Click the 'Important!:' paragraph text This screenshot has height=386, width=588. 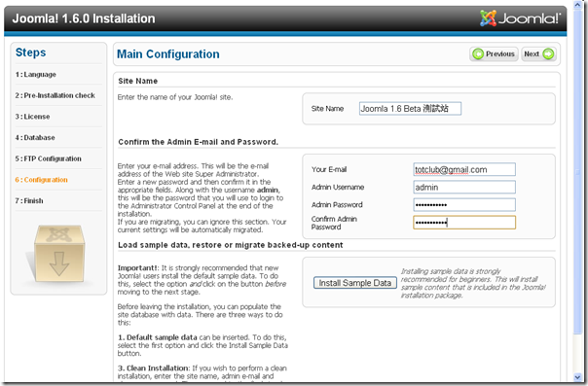[x=202, y=280]
